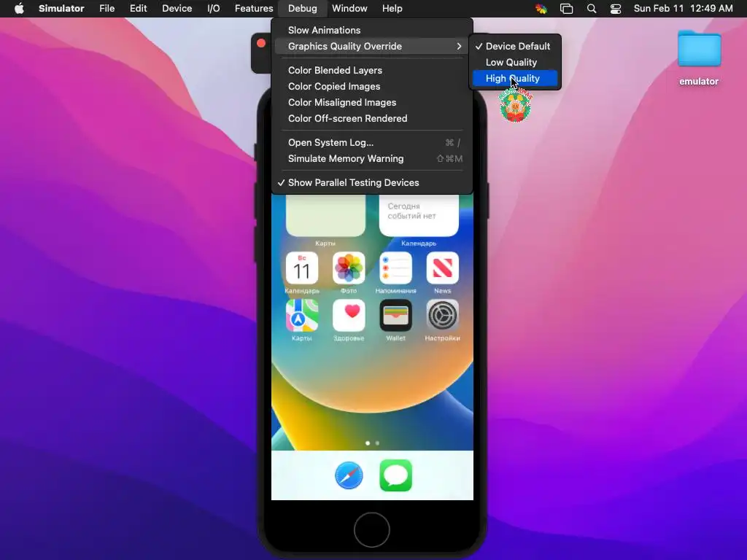Viewport: 747px width, 560px height.
Task: Open Messages from the iPhone dock
Action: 395,475
